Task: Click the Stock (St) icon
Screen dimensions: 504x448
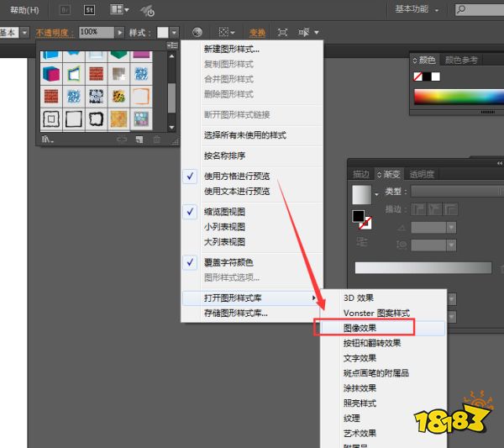Action: 87,10
